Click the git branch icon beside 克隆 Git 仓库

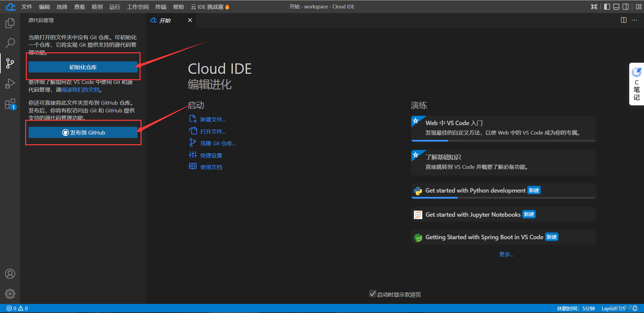pyautogui.click(x=193, y=143)
